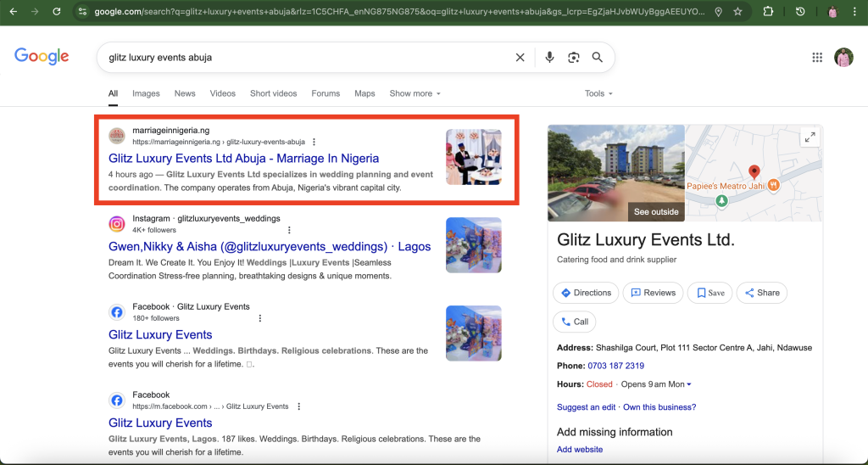Image resolution: width=868 pixels, height=465 pixels.
Task: Switch to the Images tab
Action: (x=146, y=93)
